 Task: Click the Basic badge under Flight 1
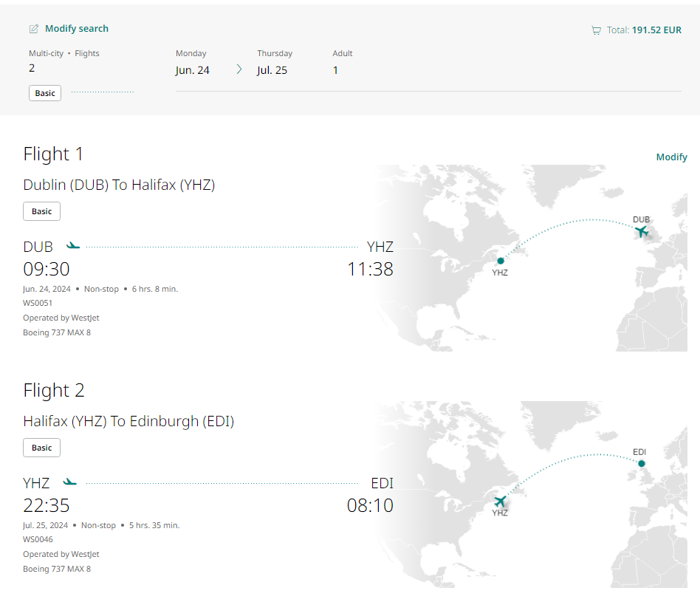[x=41, y=211]
